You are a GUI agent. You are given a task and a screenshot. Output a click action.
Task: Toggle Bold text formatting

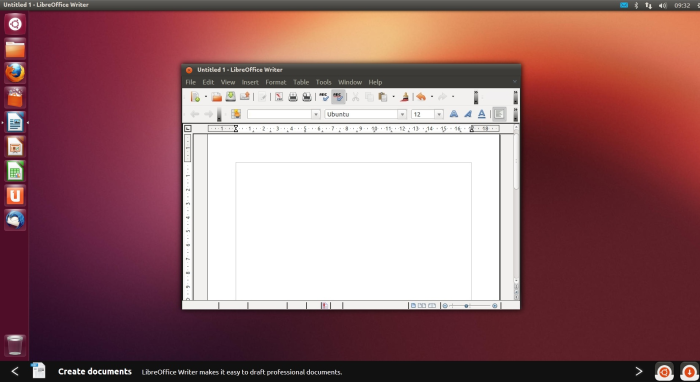[x=454, y=114]
